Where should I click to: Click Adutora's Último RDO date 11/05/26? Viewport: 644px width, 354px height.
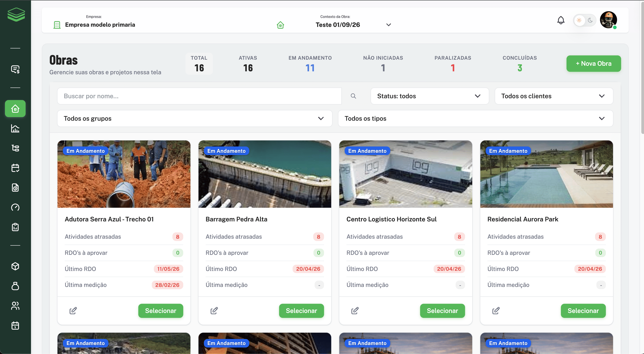(168, 269)
